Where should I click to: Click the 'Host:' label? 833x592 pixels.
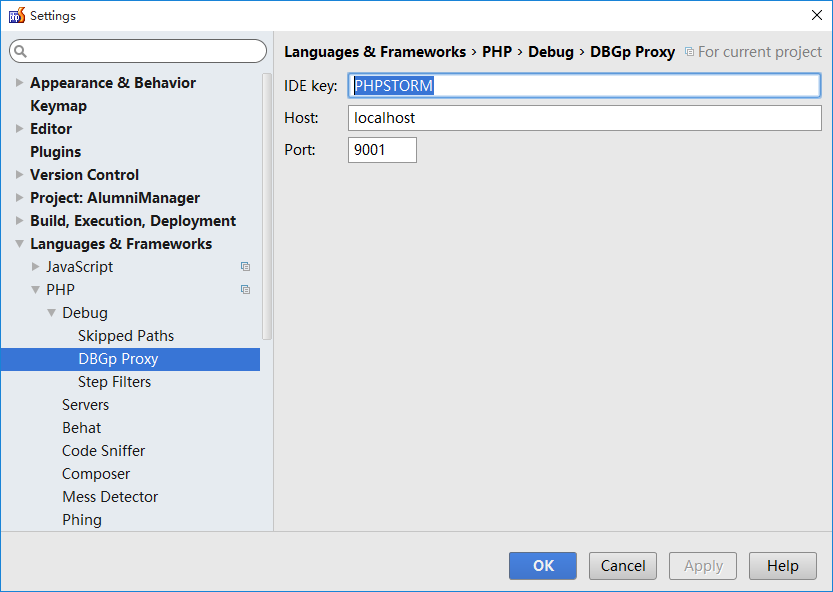[301, 118]
